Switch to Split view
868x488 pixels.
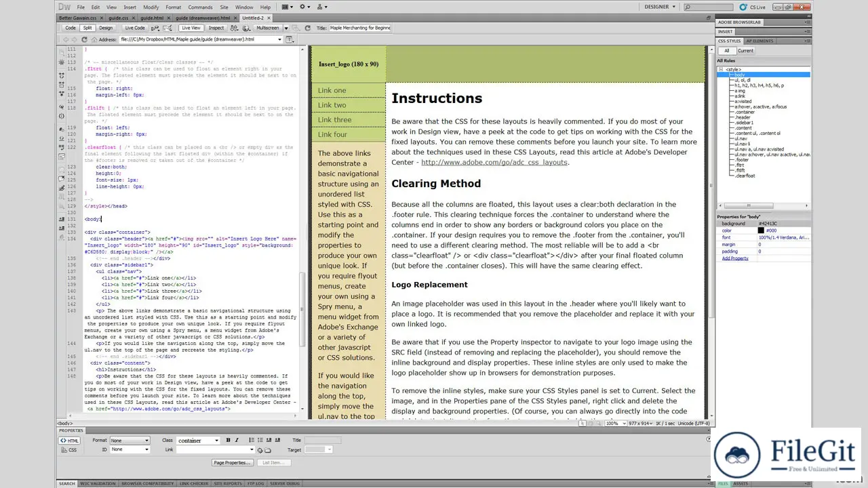(88, 28)
